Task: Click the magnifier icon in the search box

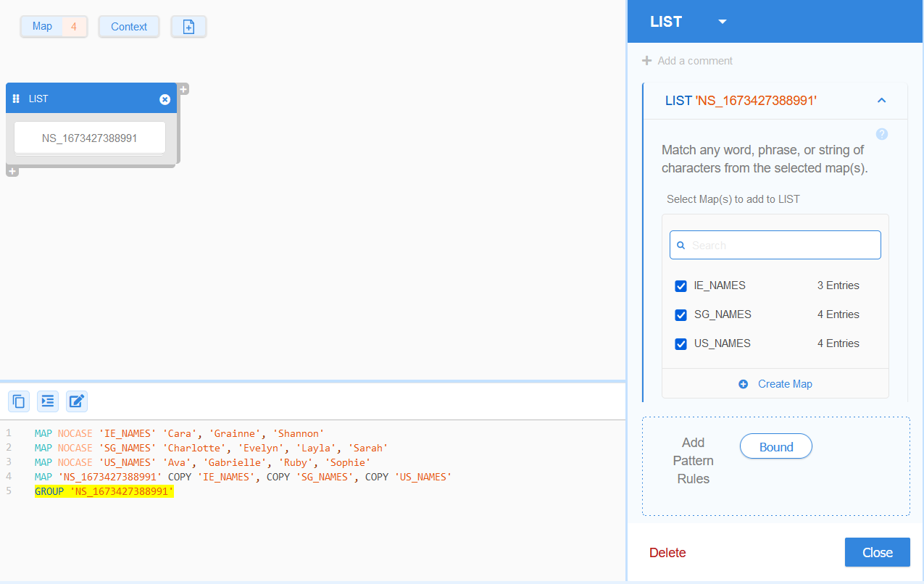Action: click(x=681, y=246)
